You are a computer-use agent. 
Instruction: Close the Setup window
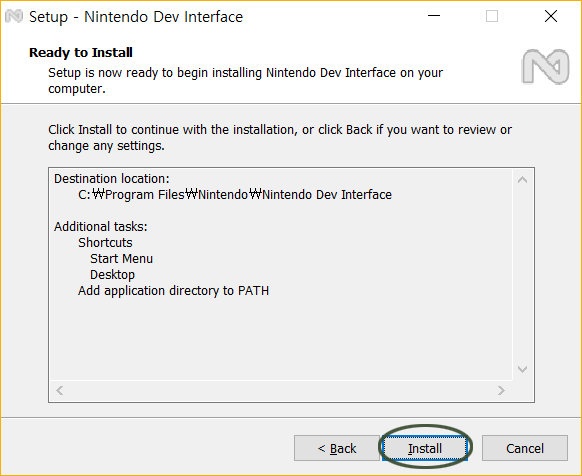pyautogui.click(x=551, y=16)
